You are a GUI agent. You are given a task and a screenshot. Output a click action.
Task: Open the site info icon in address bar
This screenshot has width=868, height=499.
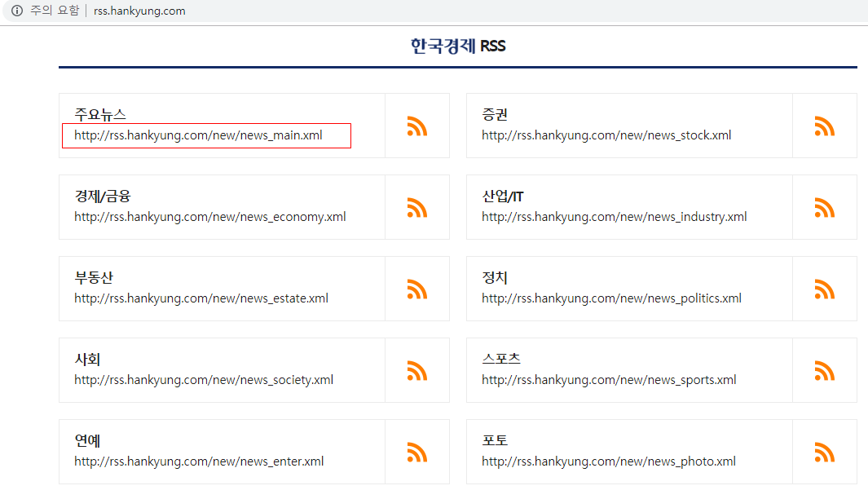17,11
